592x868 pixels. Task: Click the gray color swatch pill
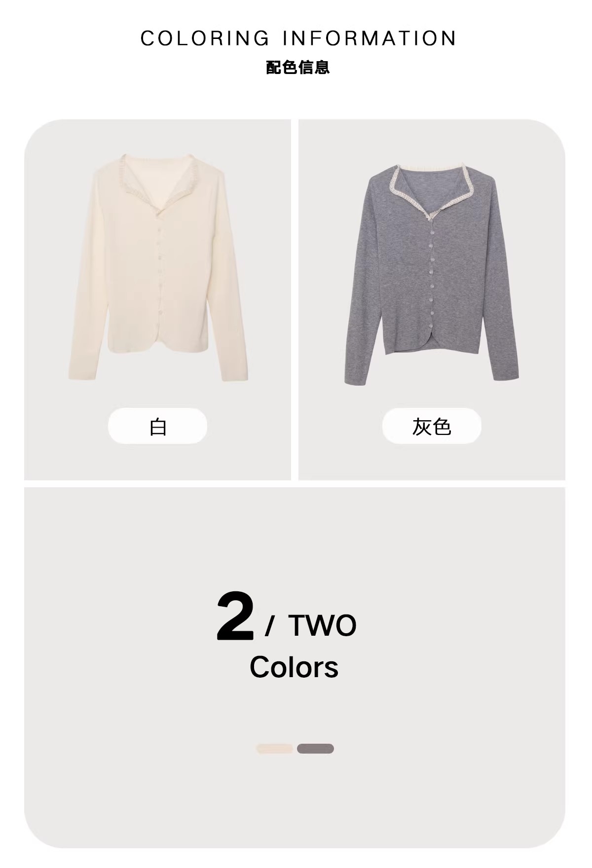click(315, 749)
